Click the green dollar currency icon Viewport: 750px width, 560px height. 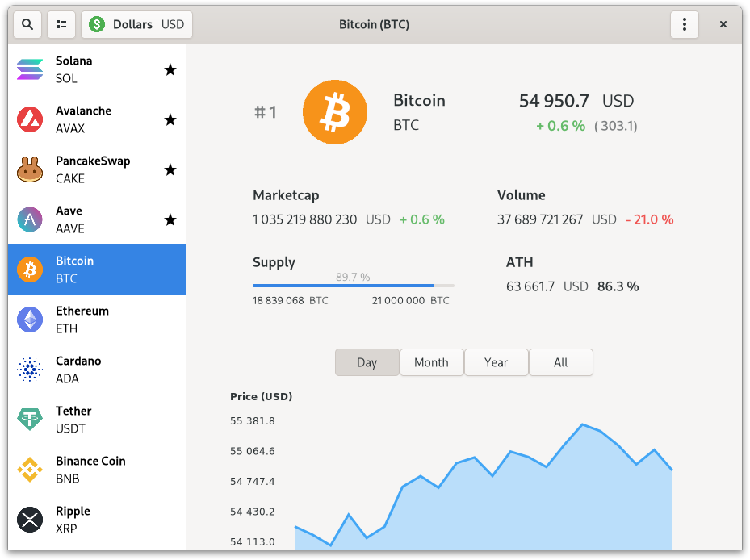pyautogui.click(x=97, y=24)
